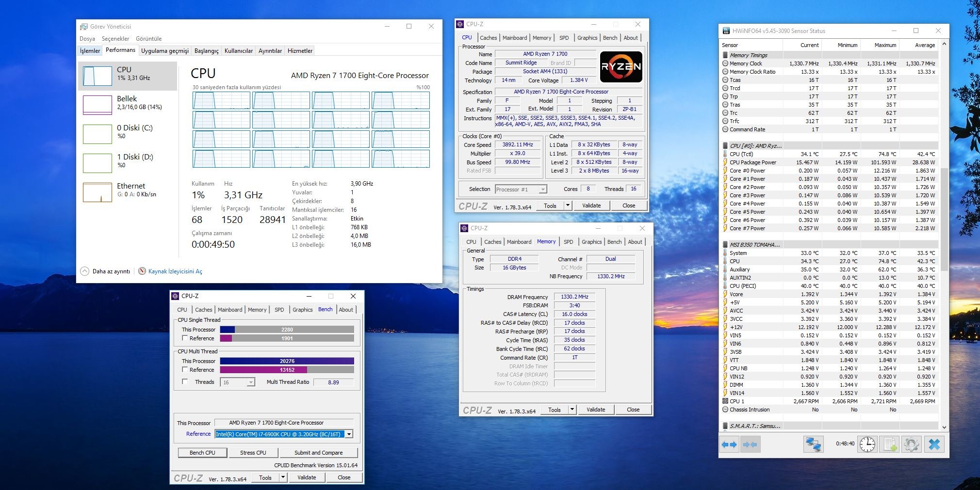Click HWiNFO expand-columns arrows button
Image resolution: width=980 pixels, height=490 pixels.
pyautogui.click(x=729, y=444)
